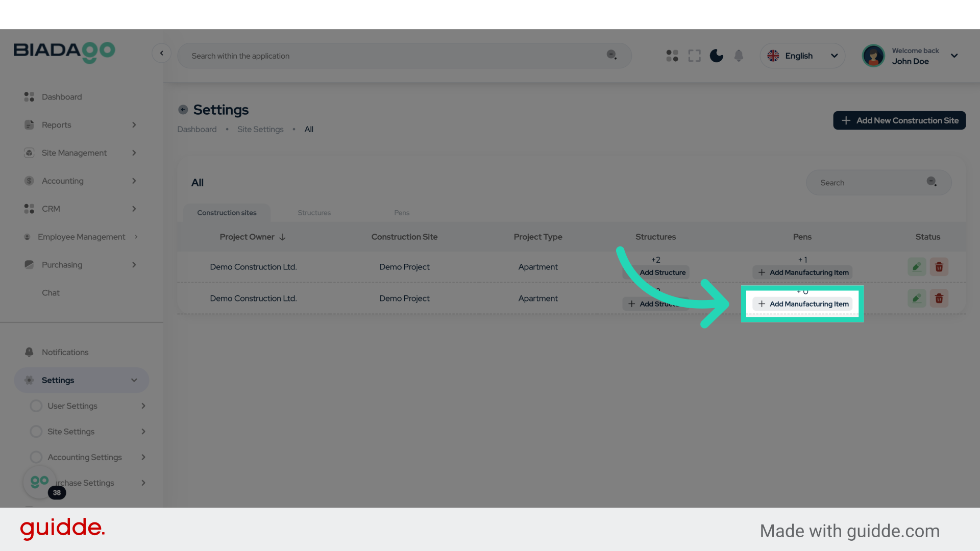Open Accounting via the dollar icon

point(29,181)
